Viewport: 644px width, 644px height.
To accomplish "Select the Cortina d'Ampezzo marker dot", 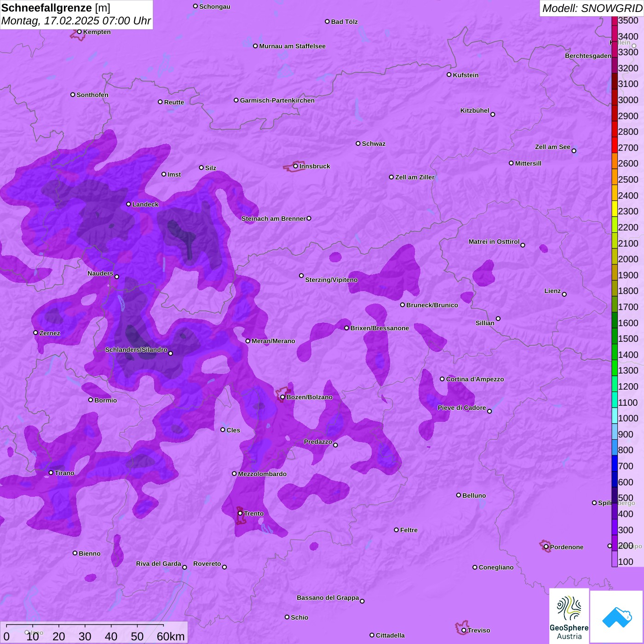I will pos(442,379).
